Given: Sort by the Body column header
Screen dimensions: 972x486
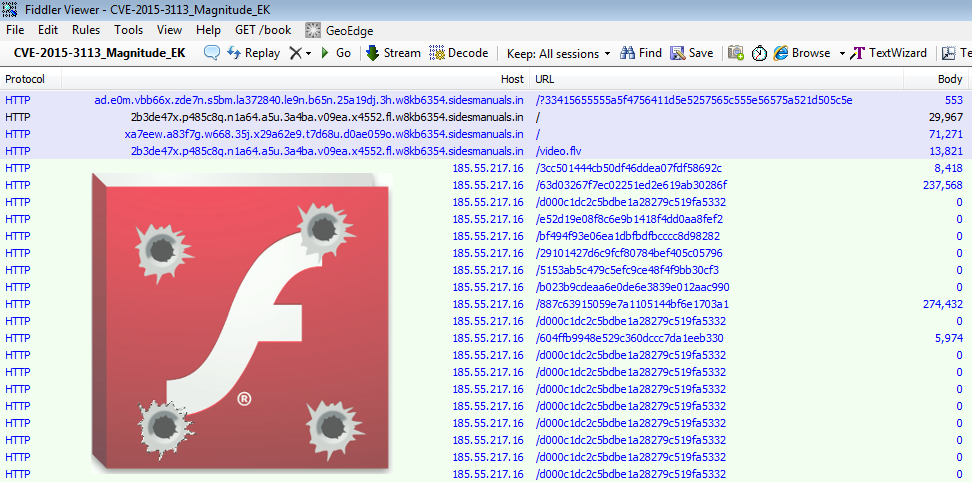Looking at the screenshot, I should pos(936,79).
